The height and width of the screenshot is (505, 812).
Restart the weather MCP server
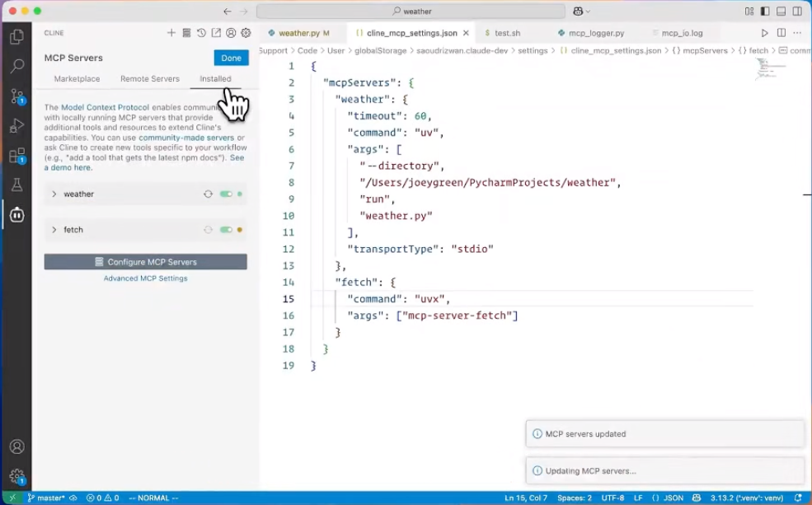[x=209, y=194]
